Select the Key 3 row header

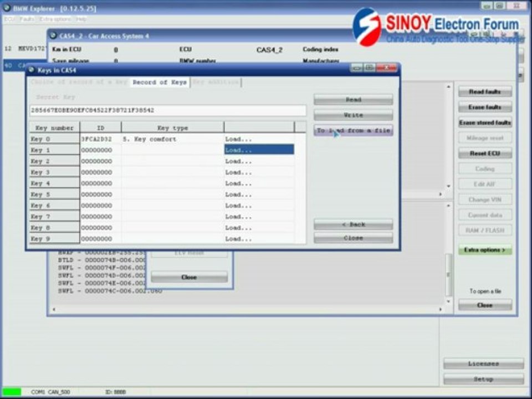(x=54, y=172)
